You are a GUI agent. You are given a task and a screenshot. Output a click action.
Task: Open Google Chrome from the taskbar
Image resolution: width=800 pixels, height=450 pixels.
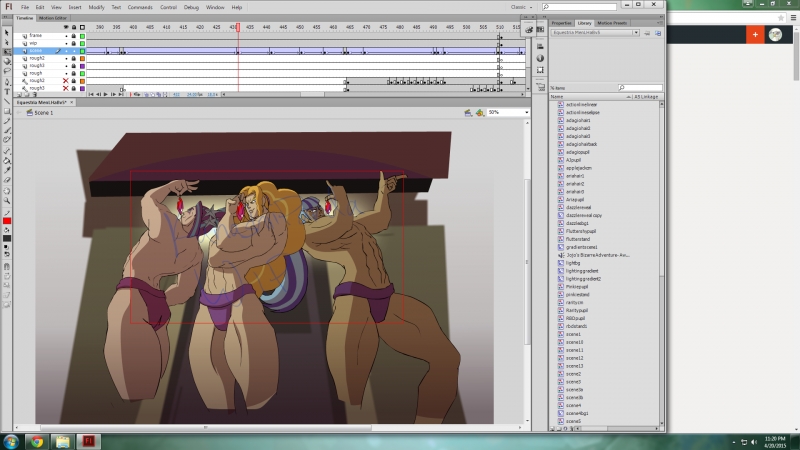(37, 440)
